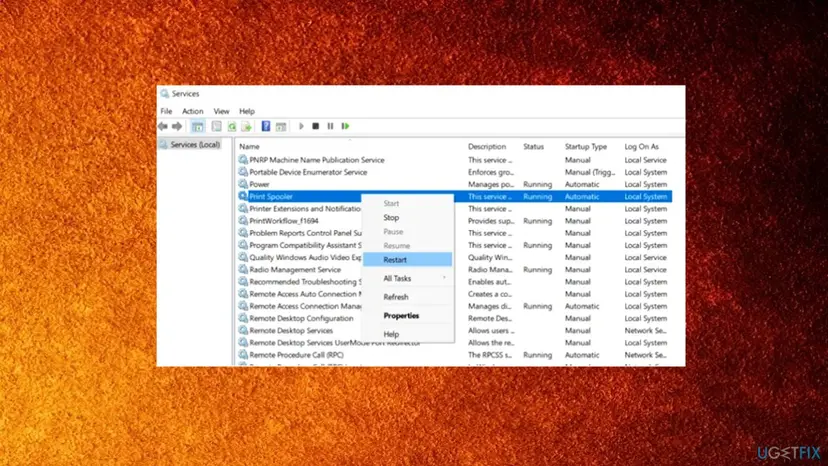Click the Export List toolbar icon
Screen dimensions: 828x466
pos(246,126)
